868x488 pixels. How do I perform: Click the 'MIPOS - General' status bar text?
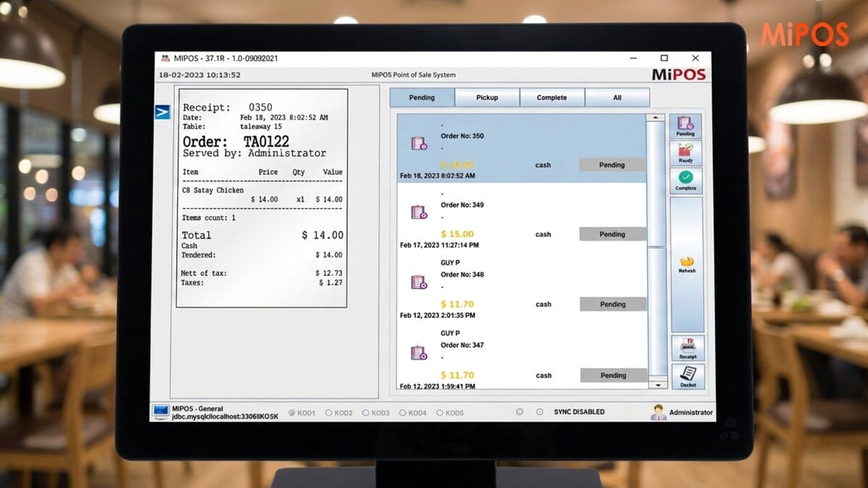(x=197, y=408)
